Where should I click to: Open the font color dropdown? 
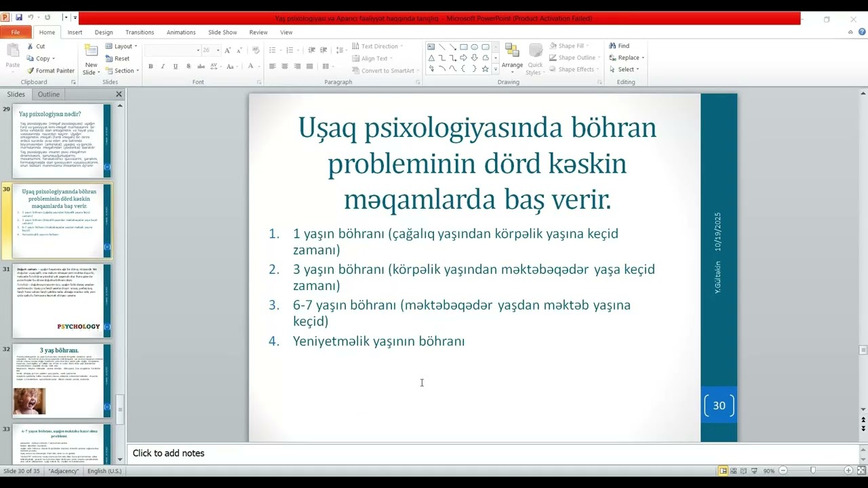[x=260, y=66]
